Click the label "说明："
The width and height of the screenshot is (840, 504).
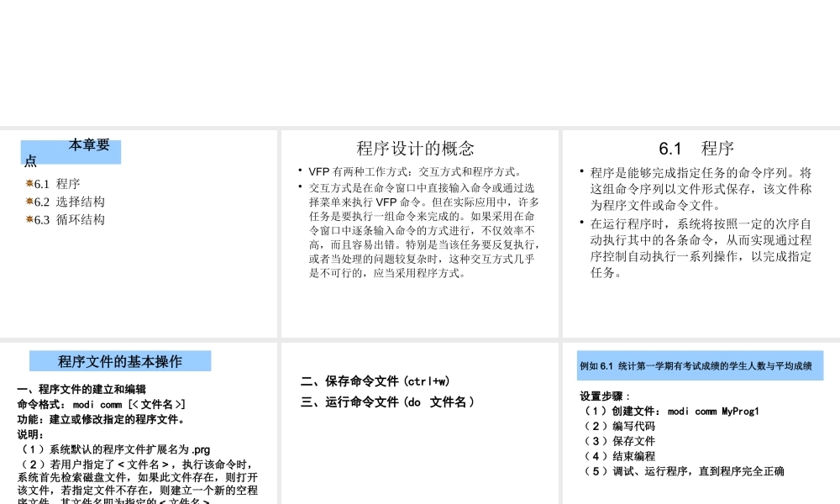[x=30, y=434]
